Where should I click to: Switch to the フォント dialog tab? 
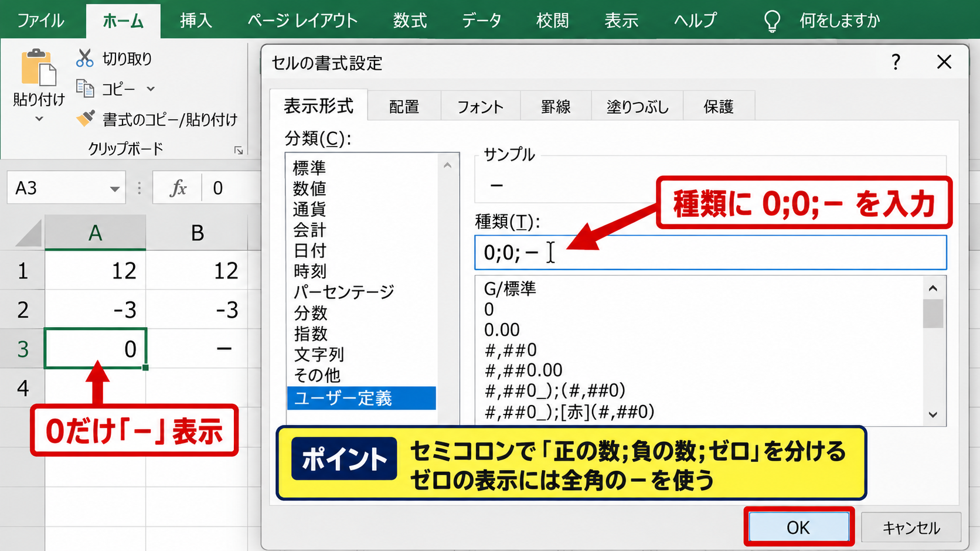480,107
